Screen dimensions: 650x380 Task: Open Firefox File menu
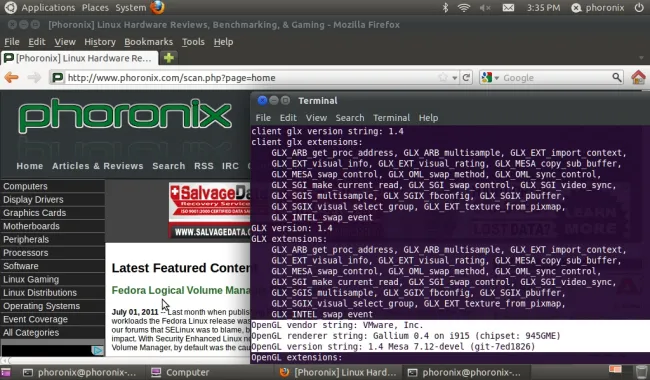(x=12, y=42)
